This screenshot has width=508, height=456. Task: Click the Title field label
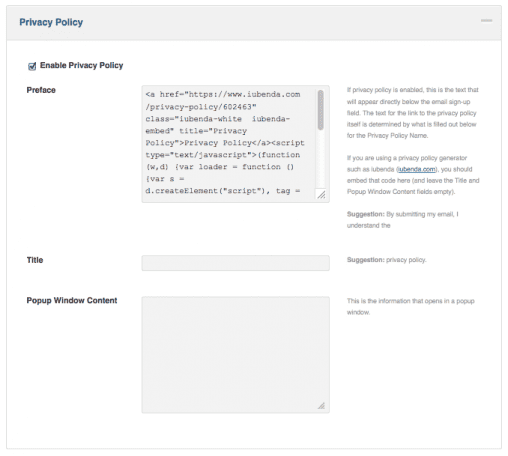[35, 260]
